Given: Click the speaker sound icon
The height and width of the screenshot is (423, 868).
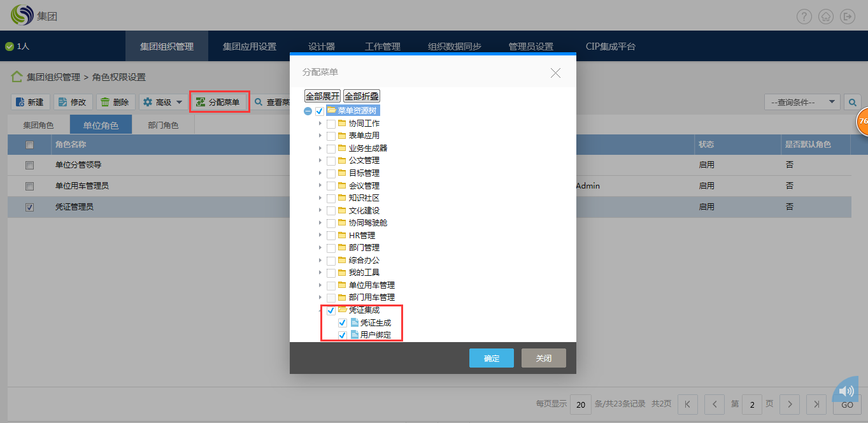Looking at the screenshot, I should click(x=846, y=391).
